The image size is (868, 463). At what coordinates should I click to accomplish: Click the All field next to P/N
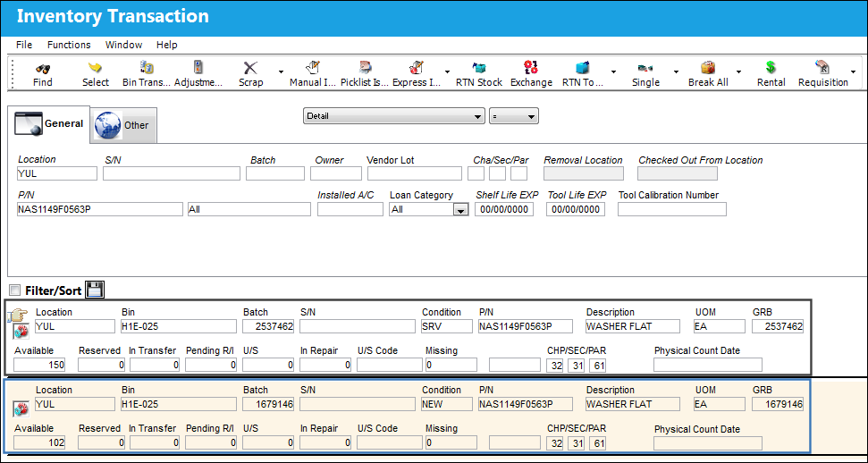pyautogui.click(x=249, y=209)
